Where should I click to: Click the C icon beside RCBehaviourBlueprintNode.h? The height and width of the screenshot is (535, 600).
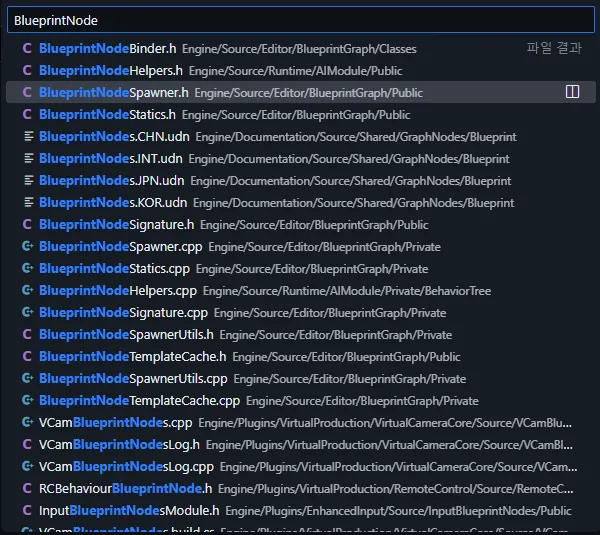pyautogui.click(x=27, y=488)
